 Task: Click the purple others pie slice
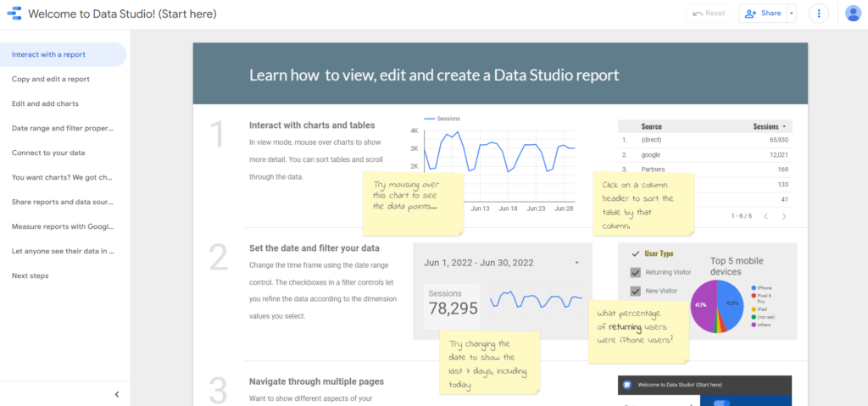point(702,306)
